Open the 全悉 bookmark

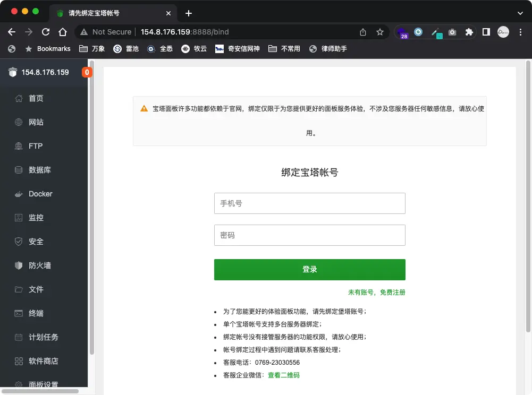[x=160, y=49]
